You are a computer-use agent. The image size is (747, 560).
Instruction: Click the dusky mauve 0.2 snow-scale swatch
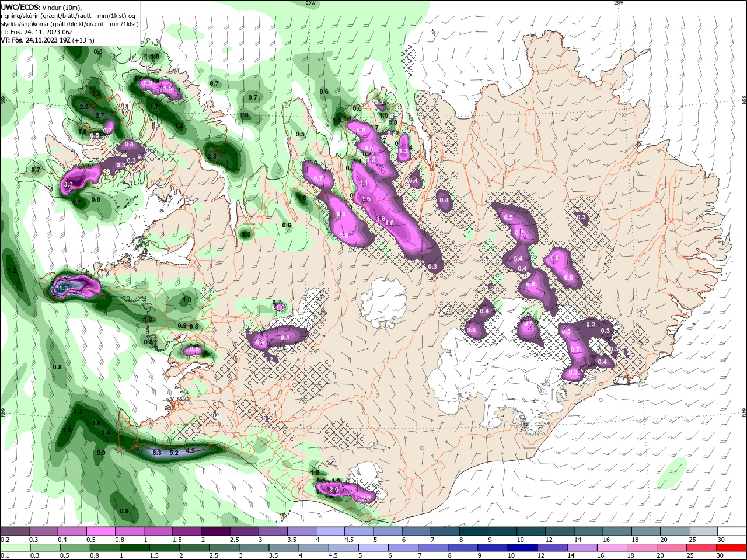click(15, 531)
